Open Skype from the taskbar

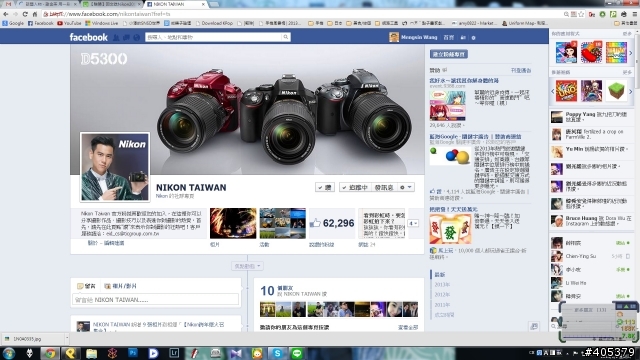pyautogui.click(x=277, y=353)
